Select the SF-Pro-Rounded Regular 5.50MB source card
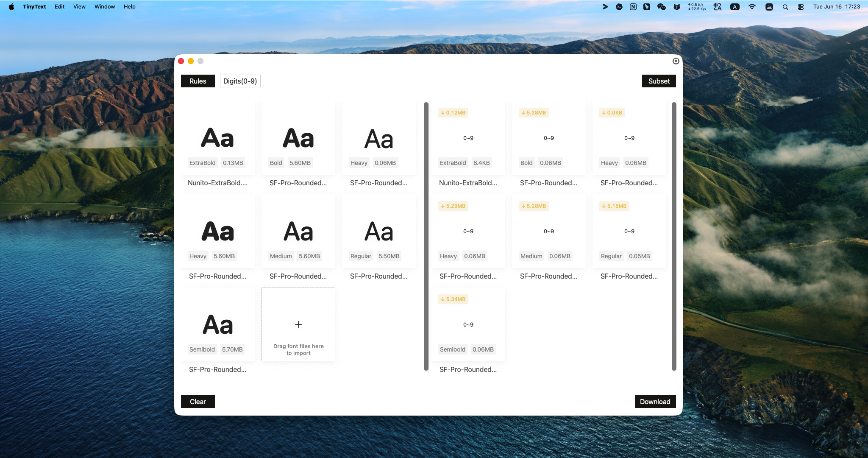The image size is (868, 458). (x=379, y=231)
